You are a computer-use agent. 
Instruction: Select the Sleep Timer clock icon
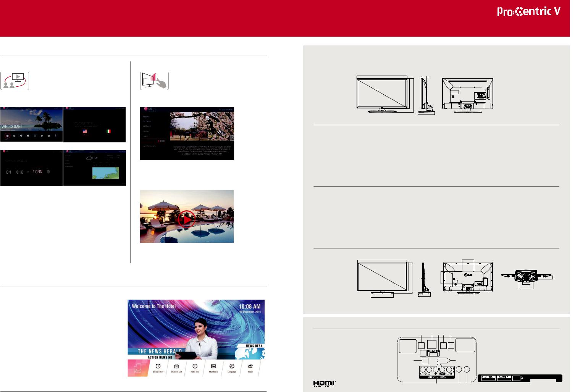(x=158, y=366)
